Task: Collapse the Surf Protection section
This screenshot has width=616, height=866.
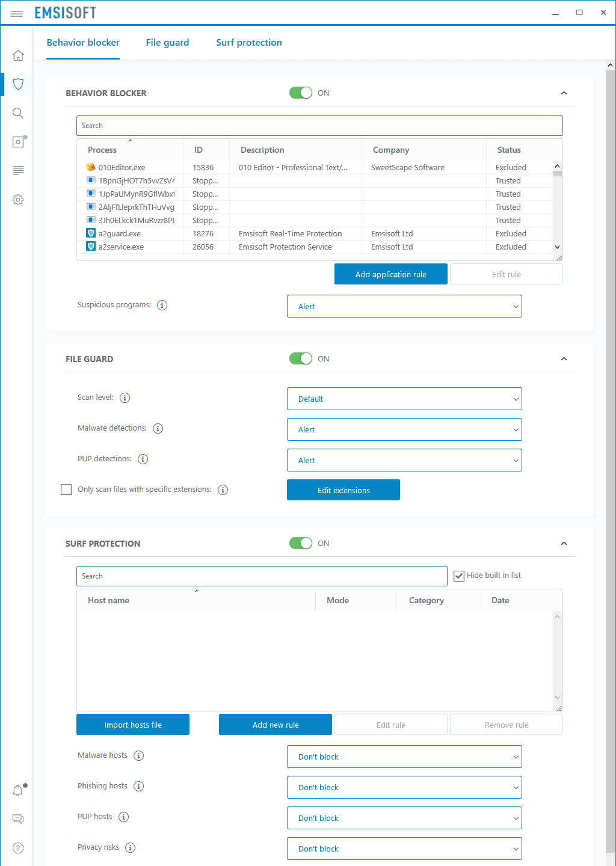Action: 564,544
